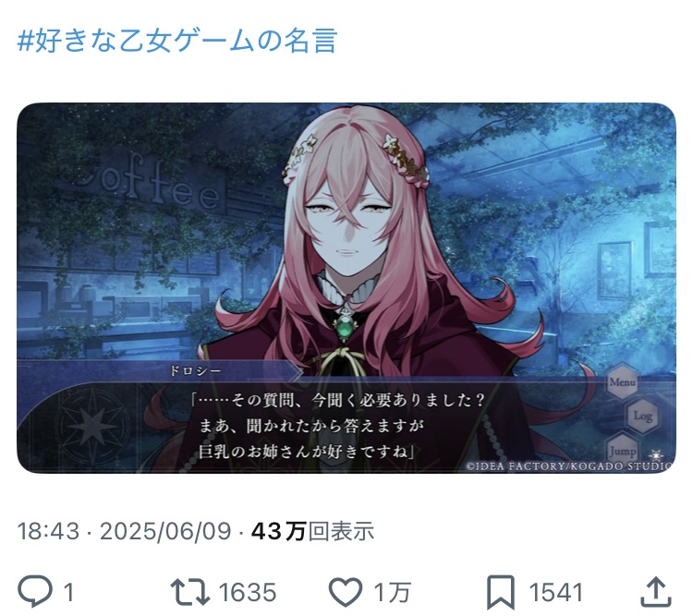Viewport: 693px width, 616px height.
Task: Click the compass star emblem in the dialogue box
Action: click(x=91, y=425)
